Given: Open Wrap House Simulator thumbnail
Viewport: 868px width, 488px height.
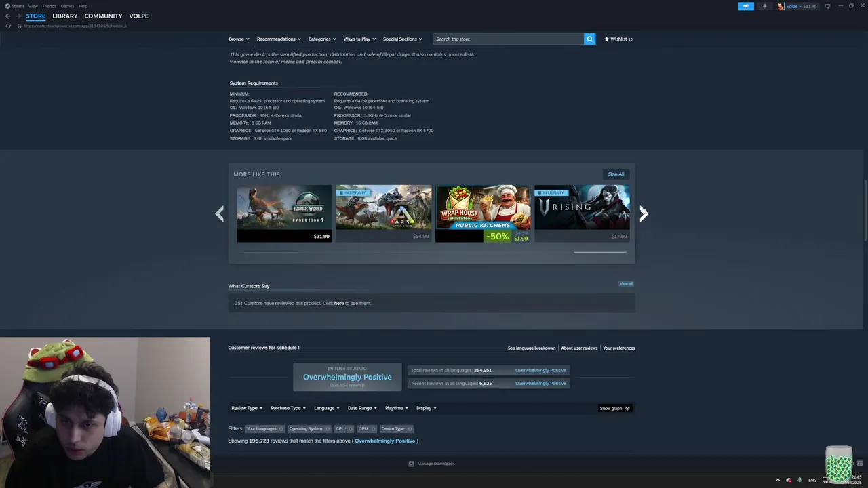Looking at the screenshot, I should [483, 213].
